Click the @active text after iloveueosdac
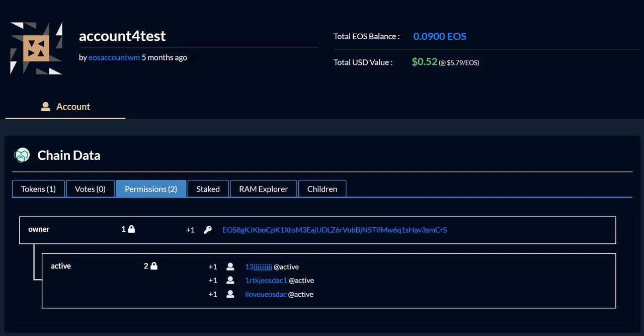644x336 pixels. tap(301, 294)
